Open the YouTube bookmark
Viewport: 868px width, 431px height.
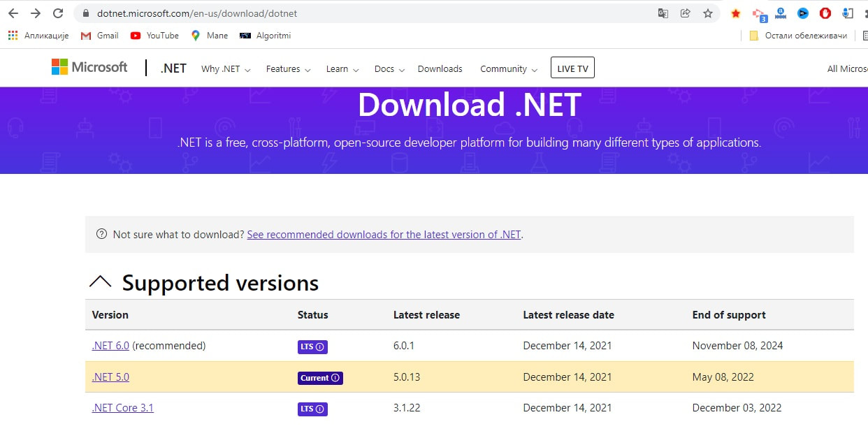[154, 36]
